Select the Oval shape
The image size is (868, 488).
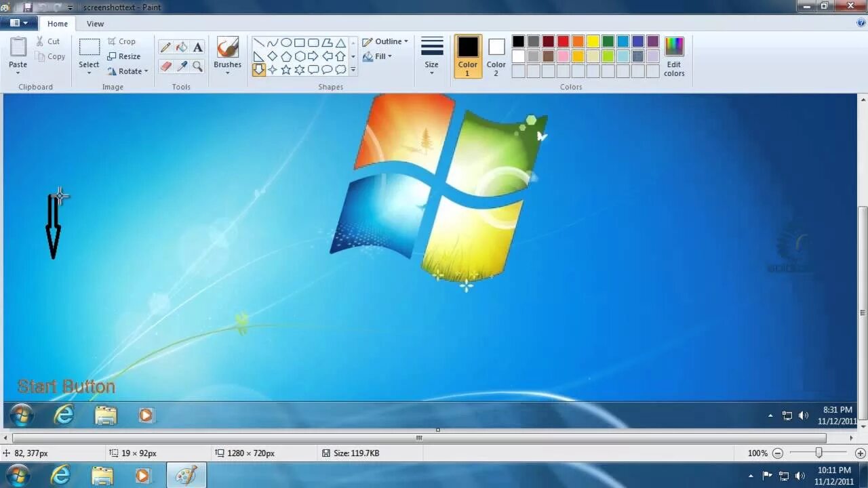[286, 43]
